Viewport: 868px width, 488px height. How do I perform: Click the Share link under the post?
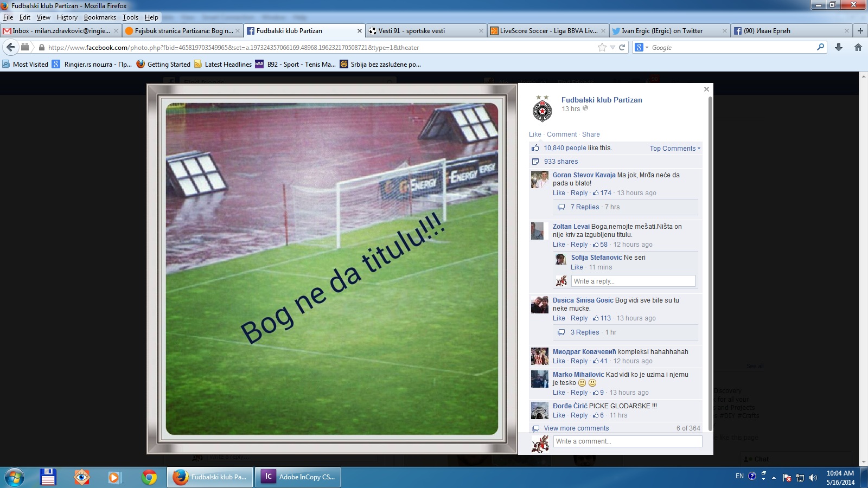[591, 134]
